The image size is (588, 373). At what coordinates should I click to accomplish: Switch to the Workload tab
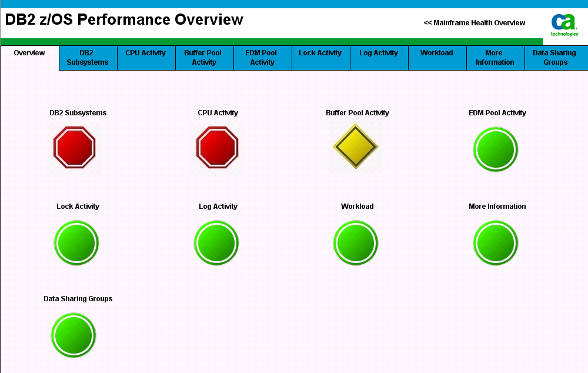pyautogui.click(x=437, y=58)
